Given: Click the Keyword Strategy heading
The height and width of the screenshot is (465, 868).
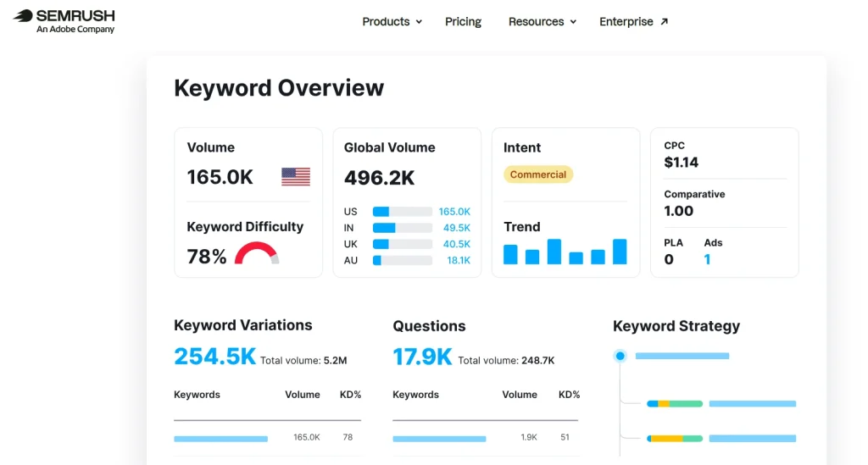Looking at the screenshot, I should [676, 326].
